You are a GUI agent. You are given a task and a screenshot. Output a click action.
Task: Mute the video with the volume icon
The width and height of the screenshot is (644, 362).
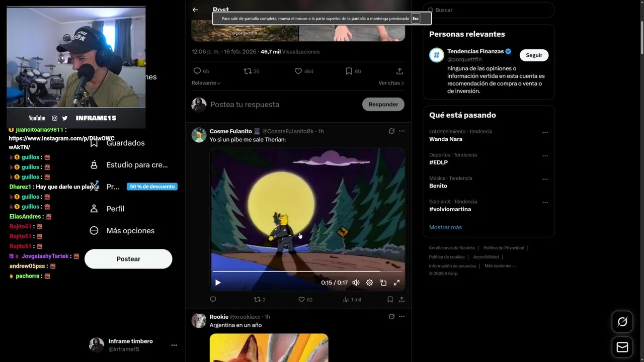click(x=356, y=283)
